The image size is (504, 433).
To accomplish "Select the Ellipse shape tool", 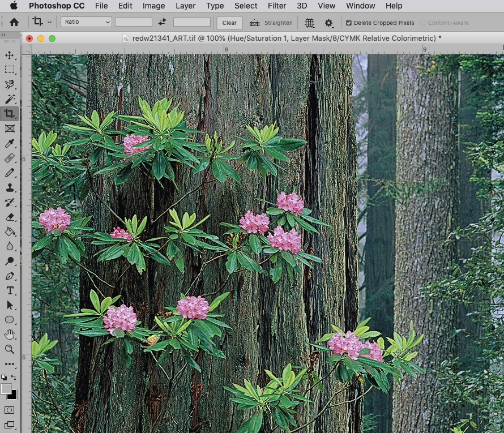I will click(9, 320).
